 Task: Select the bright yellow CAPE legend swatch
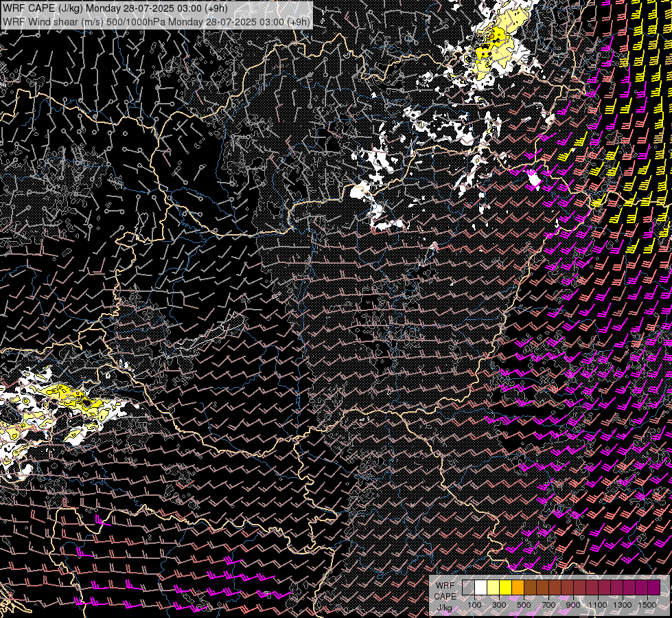click(x=505, y=588)
